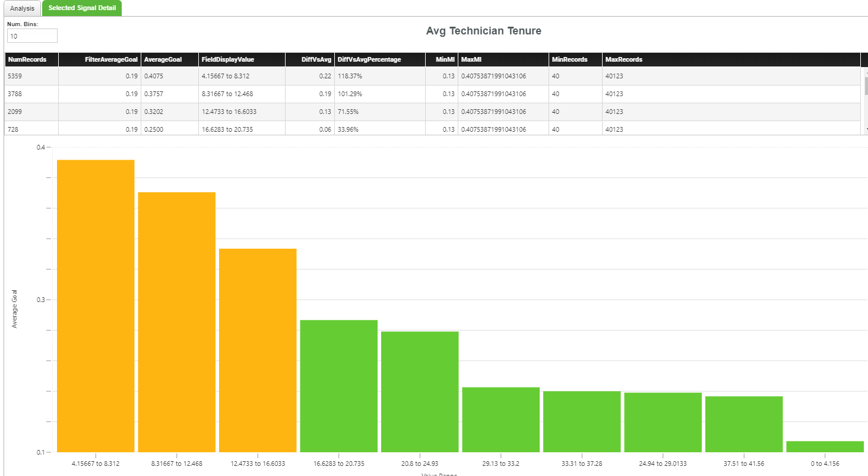Viewport: 868px width, 476px height.
Task: Click the 101.29% percentage cell
Action: pos(380,94)
